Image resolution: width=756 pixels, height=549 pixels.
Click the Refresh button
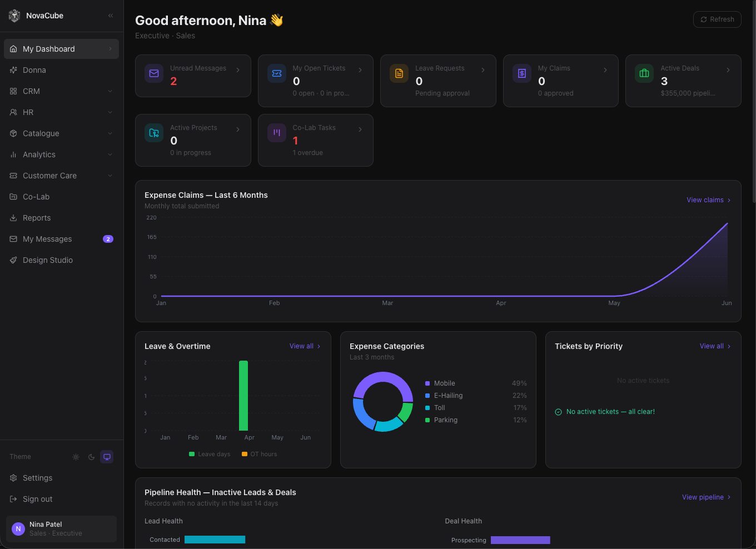tap(717, 19)
